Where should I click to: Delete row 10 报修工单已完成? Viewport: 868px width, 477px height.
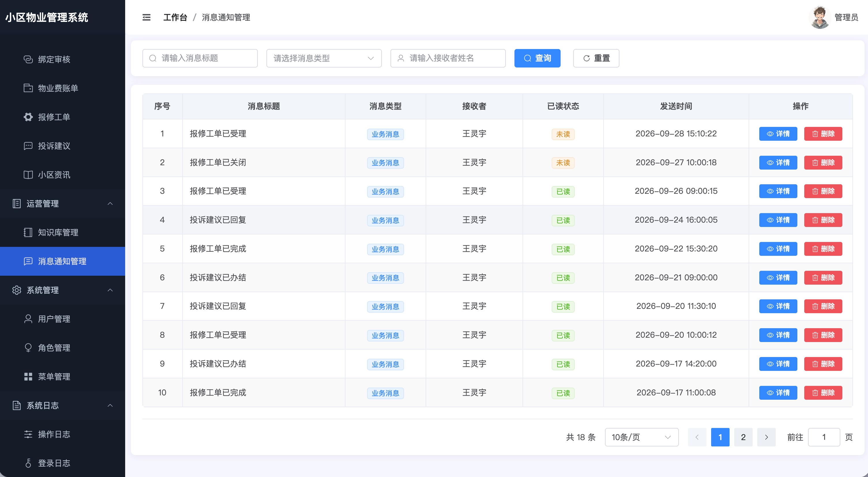point(823,393)
